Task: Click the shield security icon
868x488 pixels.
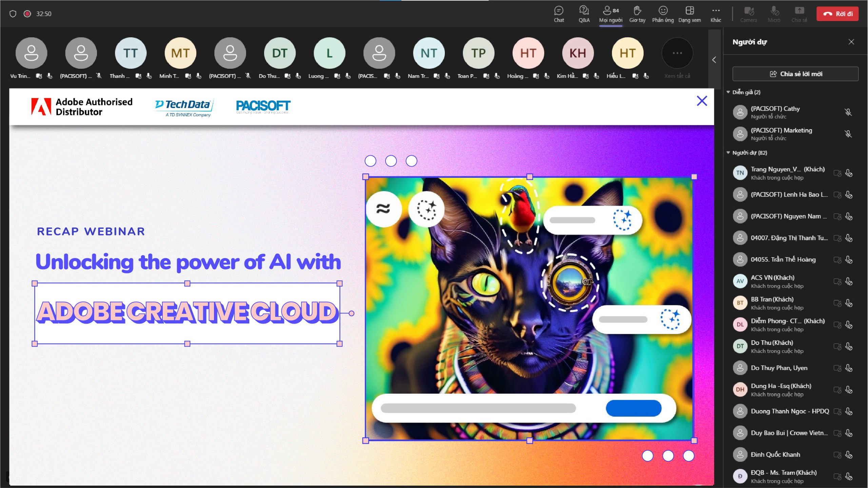Action: (13, 14)
